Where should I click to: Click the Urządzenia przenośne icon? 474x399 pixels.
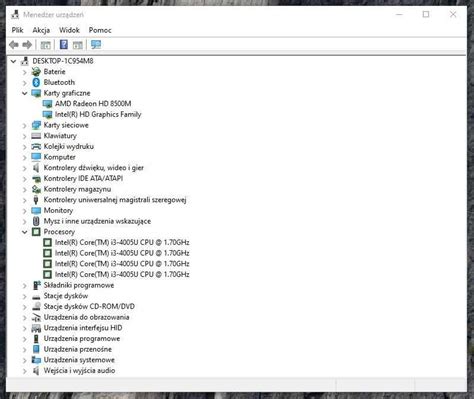pos(36,349)
